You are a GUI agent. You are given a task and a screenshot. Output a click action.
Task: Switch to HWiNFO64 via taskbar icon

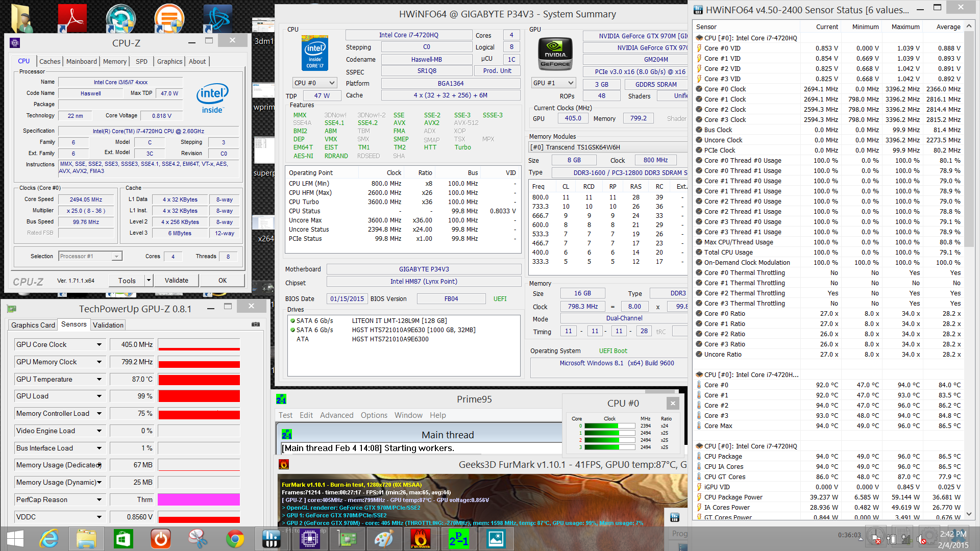(x=272, y=539)
